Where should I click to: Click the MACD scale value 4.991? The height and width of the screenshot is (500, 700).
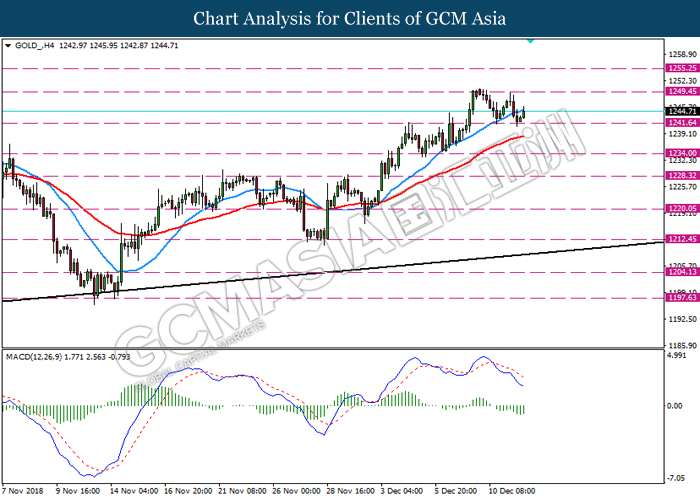(x=676, y=355)
